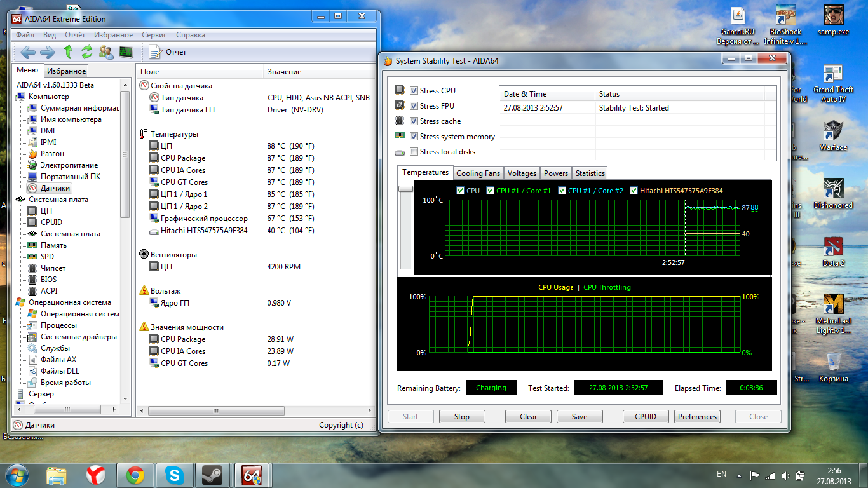The width and height of the screenshot is (868, 488).
Task: Click the CPUID button in stability test
Action: click(x=646, y=417)
